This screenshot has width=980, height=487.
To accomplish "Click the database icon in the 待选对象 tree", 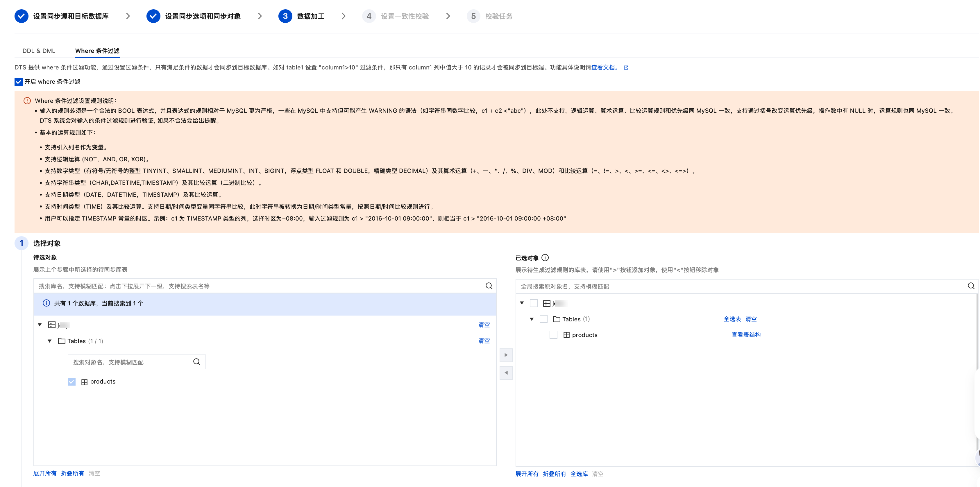I will [52, 325].
